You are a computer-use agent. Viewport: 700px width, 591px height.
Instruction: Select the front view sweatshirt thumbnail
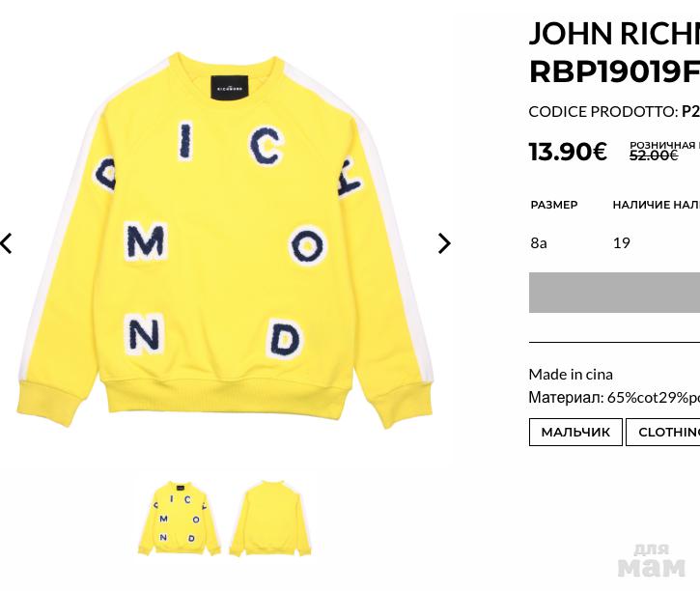click(181, 519)
